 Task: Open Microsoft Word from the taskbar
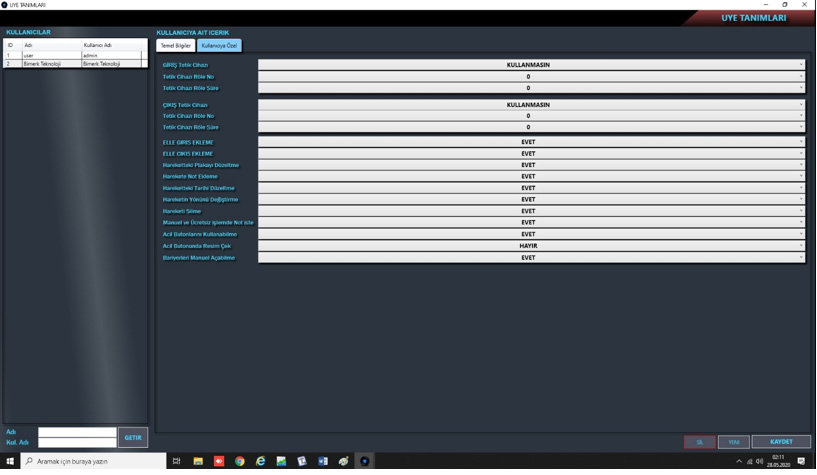(x=323, y=461)
